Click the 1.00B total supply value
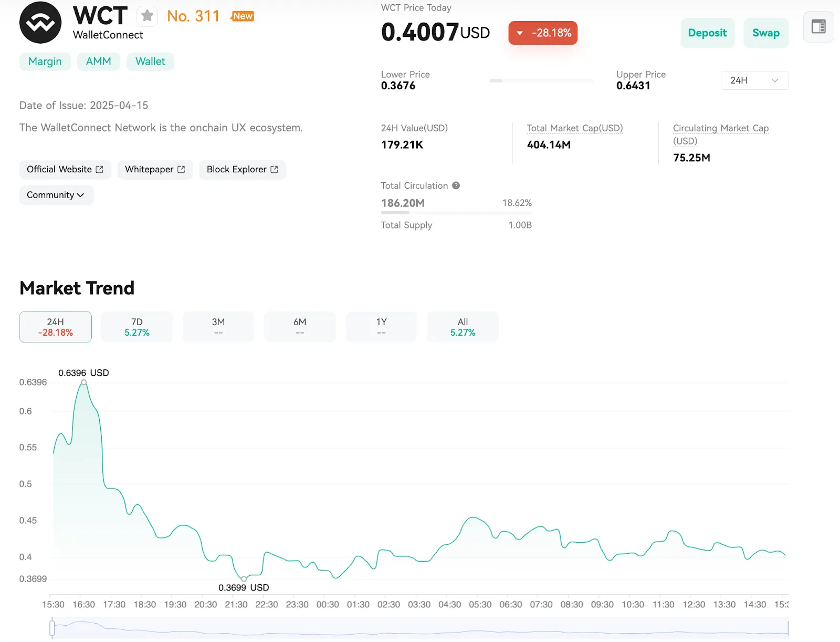Screen dimensions: 840x642 click(x=520, y=225)
